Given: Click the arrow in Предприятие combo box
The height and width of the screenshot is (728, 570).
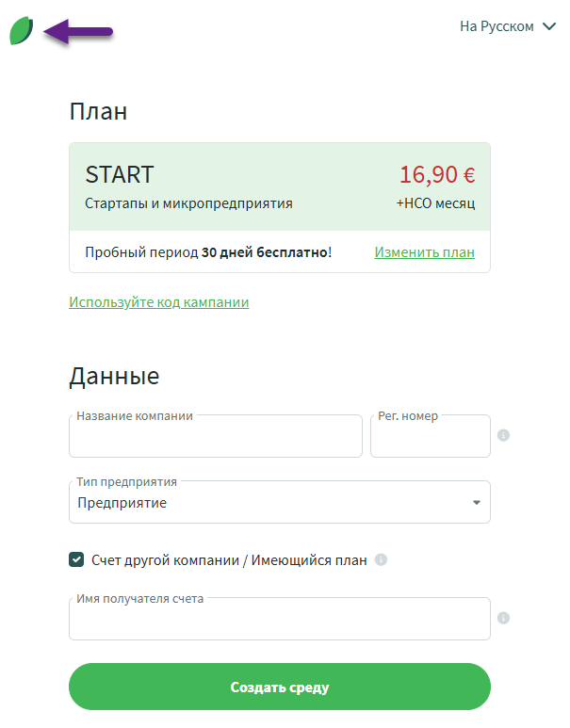Looking at the screenshot, I should 476,503.
